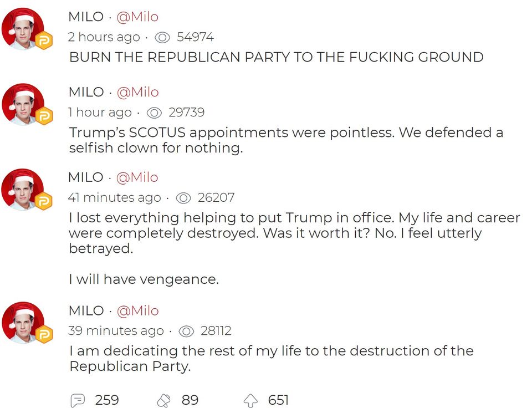Image resolution: width=532 pixels, height=418 pixels.
Task: Select the eye icon next to 26207
Action: point(183,197)
